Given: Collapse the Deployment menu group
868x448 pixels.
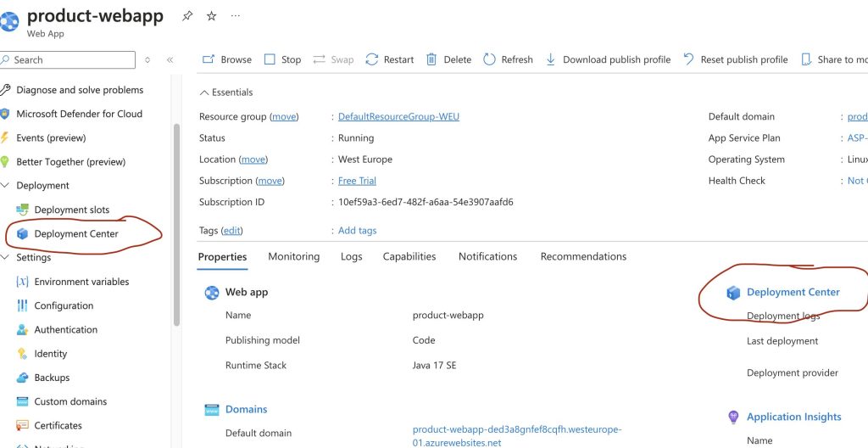Looking at the screenshot, I should point(6,186).
